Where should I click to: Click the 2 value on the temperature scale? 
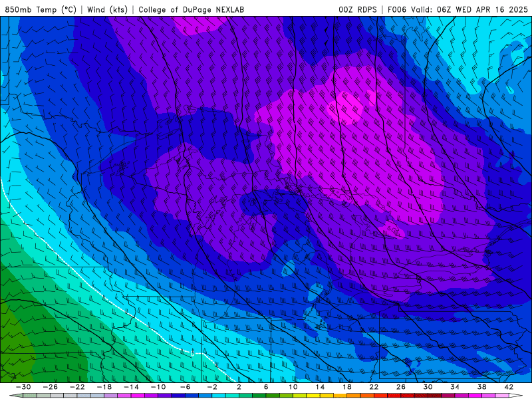pyautogui.click(x=239, y=387)
